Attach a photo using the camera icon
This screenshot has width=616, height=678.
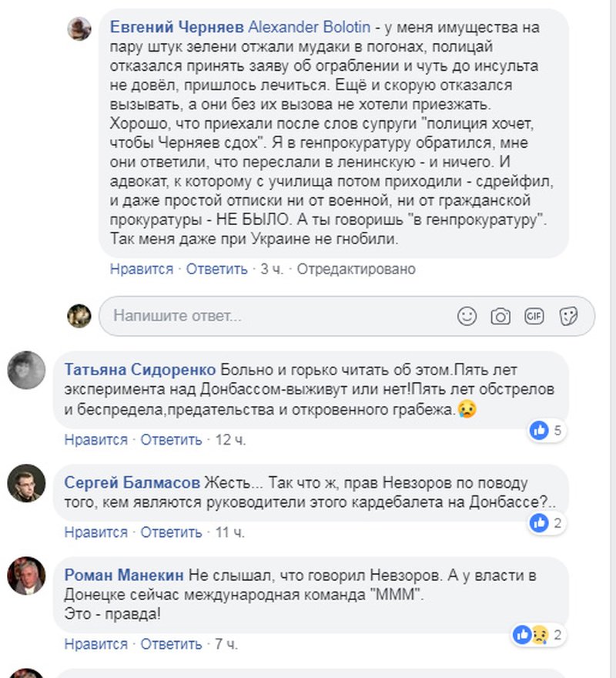pos(500,316)
